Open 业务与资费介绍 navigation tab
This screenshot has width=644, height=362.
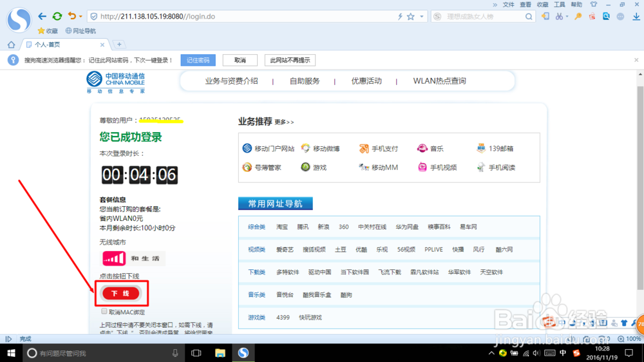(x=232, y=81)
